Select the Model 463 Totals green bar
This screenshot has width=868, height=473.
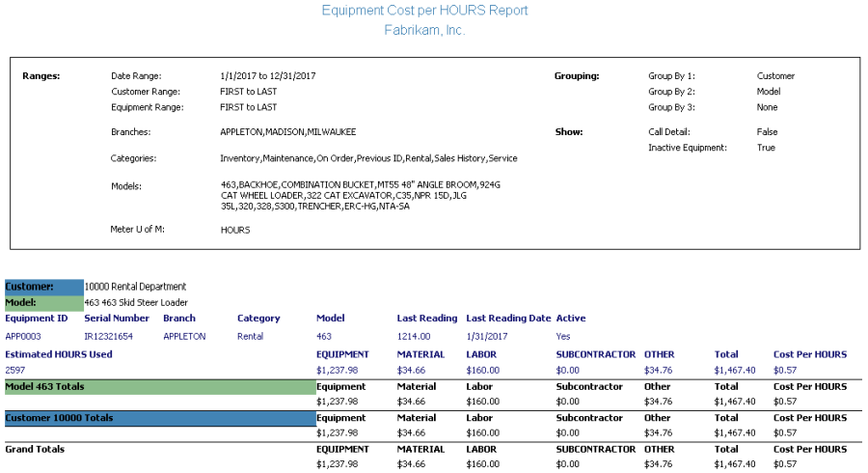tap(159, 387)
